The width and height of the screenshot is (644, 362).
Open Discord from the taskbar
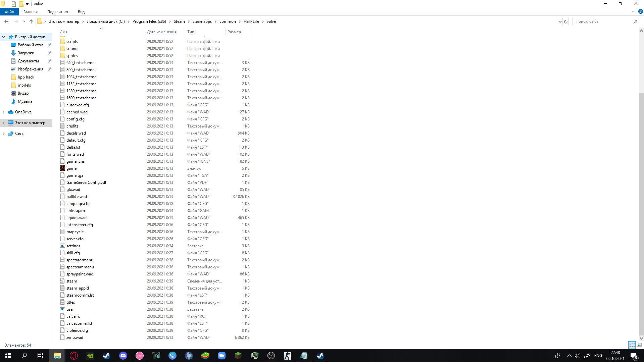(x=123, y=356)
